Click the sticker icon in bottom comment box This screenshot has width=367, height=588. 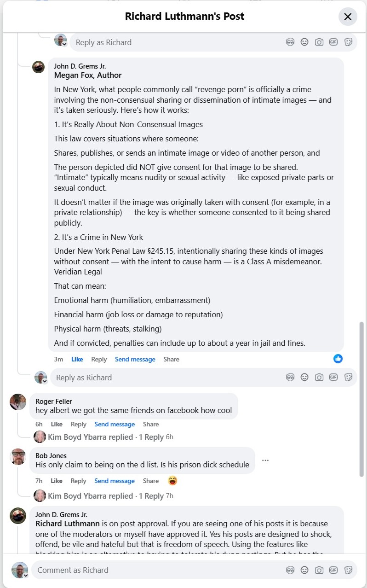coord(348,570)
